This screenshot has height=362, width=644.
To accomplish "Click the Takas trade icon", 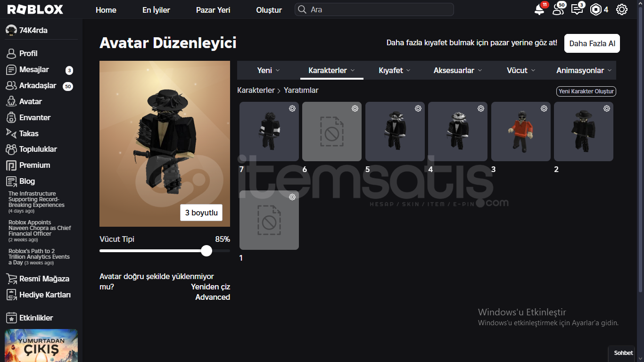I will pos(11,133).
